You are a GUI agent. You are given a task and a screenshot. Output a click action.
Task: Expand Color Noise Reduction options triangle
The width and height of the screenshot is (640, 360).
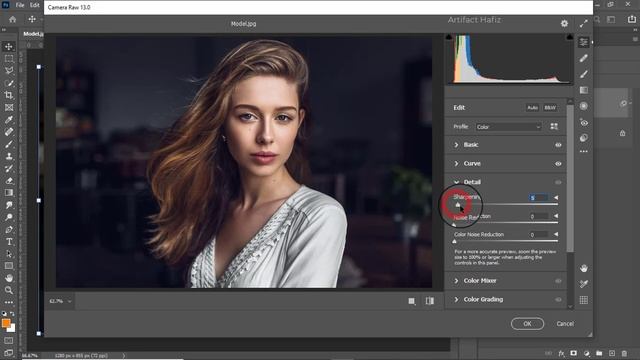coord(556,234)
